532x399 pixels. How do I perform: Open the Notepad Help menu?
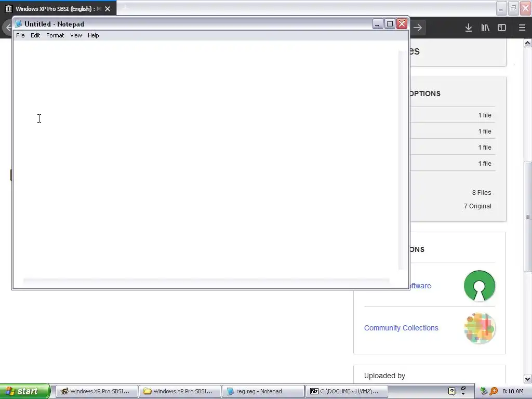94,35
